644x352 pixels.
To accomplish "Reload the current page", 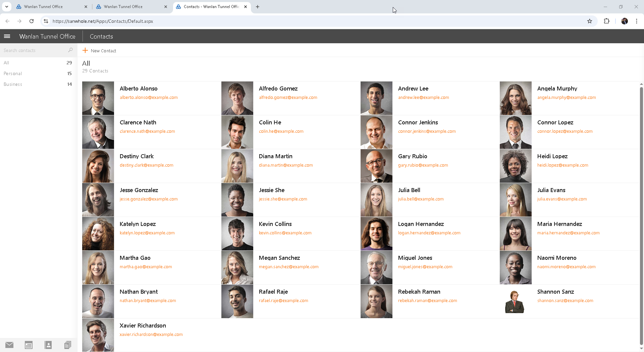I will [x=32, y=21].
